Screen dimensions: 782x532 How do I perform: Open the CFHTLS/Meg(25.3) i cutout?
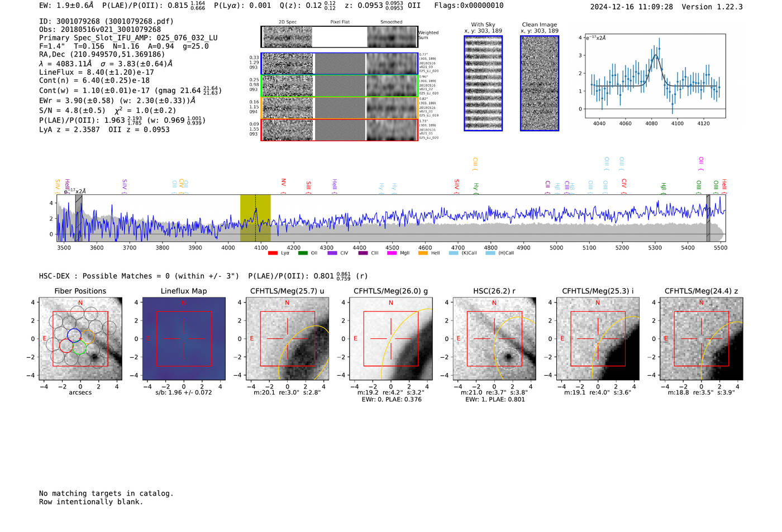598,338
